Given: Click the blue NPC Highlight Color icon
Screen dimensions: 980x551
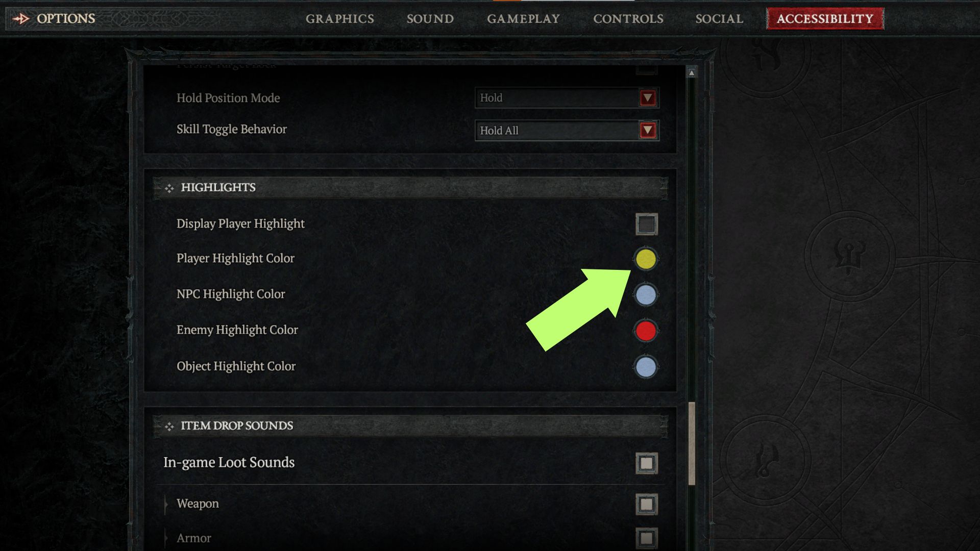Looking at the screenshot, I should tap(644, 294).
